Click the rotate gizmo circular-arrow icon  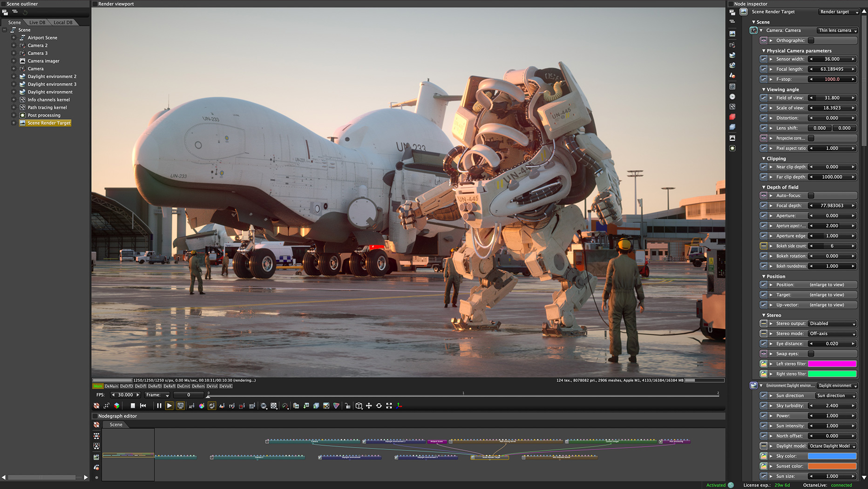[379, 406]
